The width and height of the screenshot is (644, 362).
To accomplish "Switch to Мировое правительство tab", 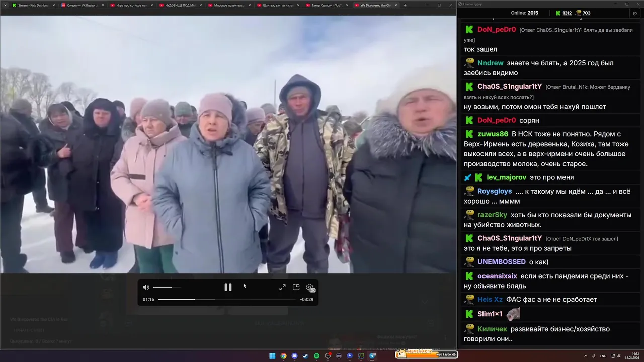I will point(228,5).
